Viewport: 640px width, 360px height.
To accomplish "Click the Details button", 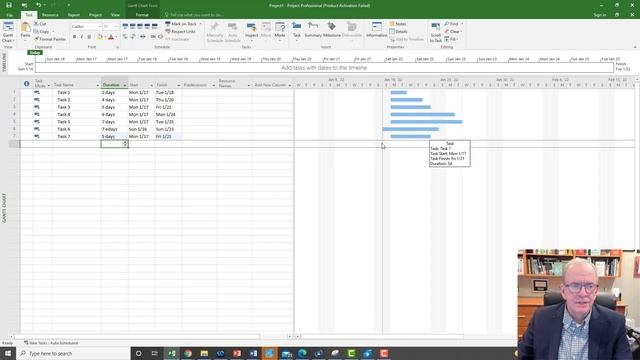I will [x=398, y=31].
